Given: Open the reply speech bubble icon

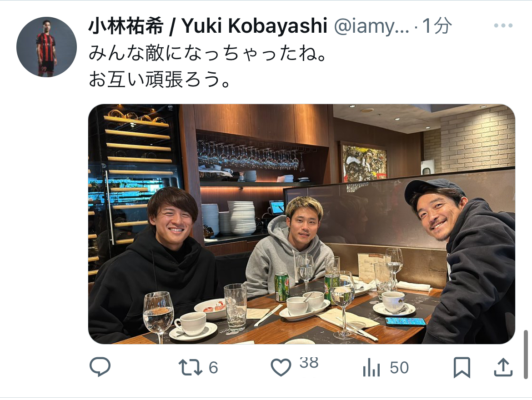Looking at the screenshot, I should pos(100,367).
